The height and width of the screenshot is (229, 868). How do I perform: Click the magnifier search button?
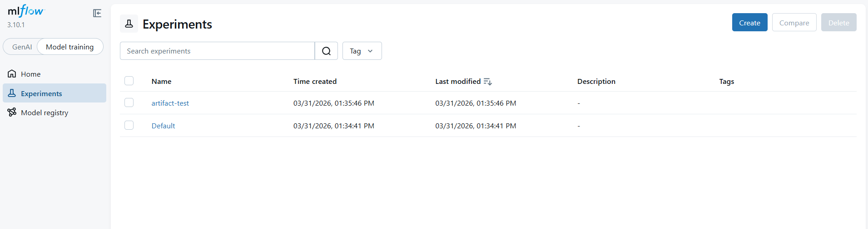(326, 51)
